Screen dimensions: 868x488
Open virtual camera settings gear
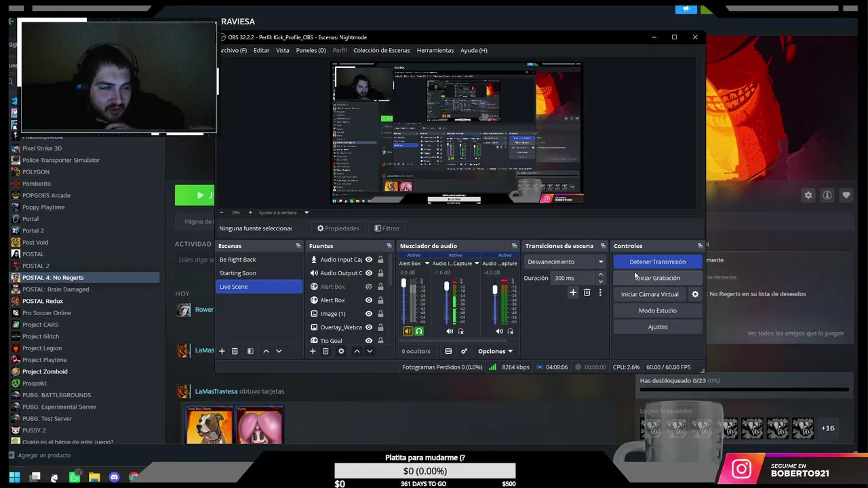point(695,294)
